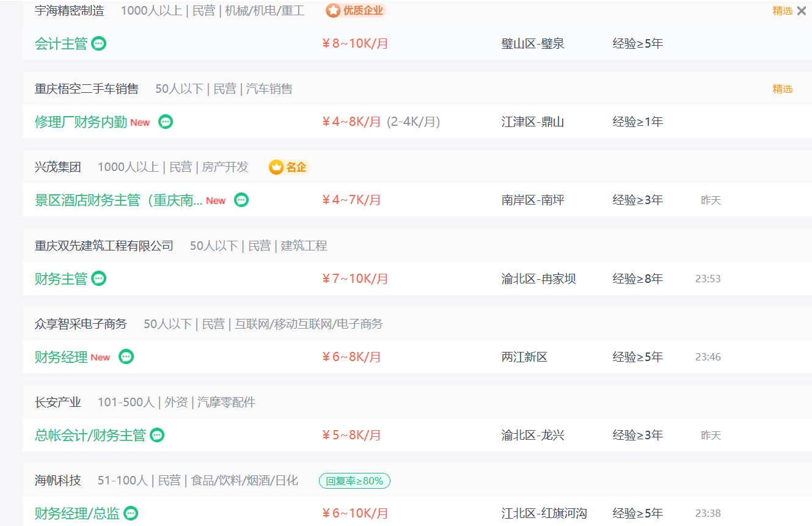Start chat for 财务经理/总监 position
This screenshot has width=812, height=526.
(x=131, y=513)
